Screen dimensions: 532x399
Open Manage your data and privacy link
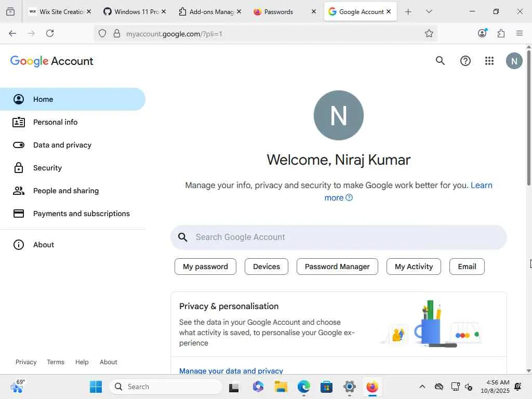pyautogui.click(x=231, y=370)
